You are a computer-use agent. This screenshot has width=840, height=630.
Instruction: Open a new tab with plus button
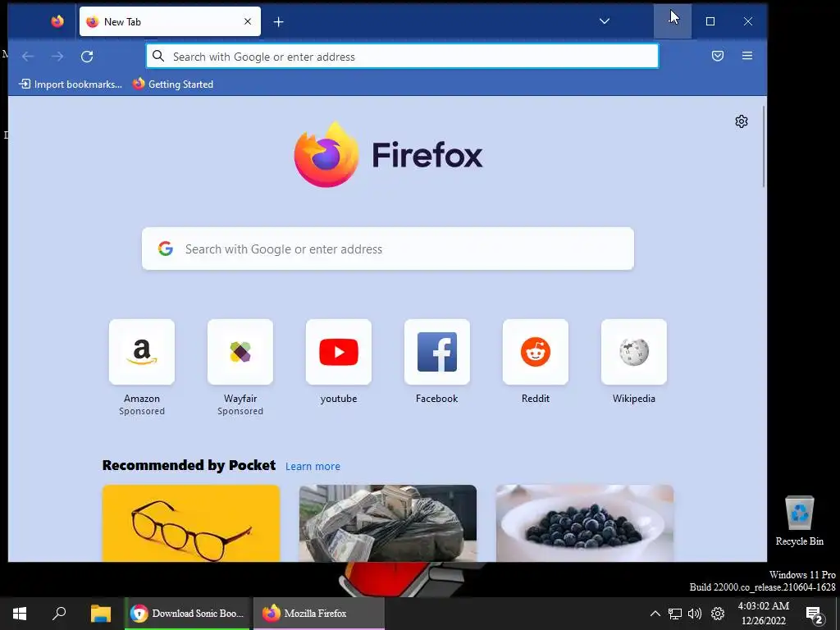279,21
